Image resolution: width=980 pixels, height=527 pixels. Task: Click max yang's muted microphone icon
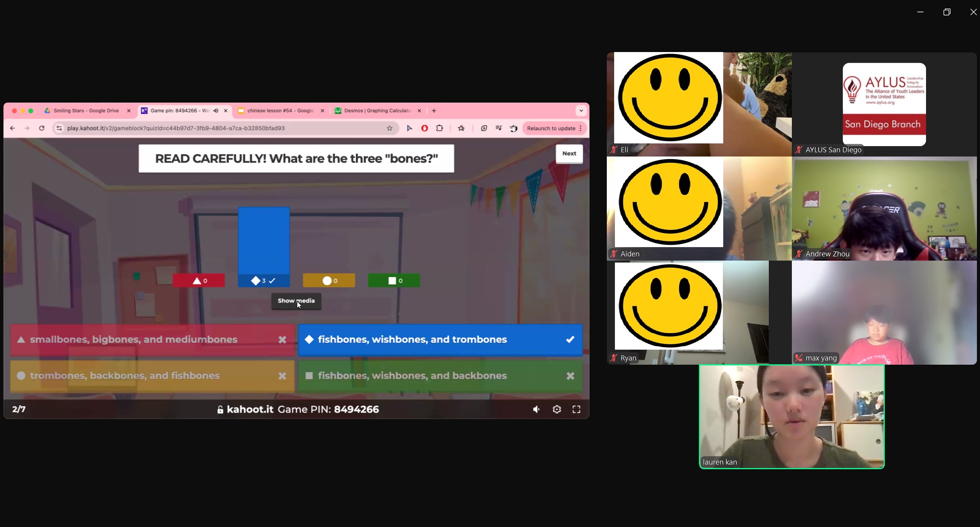click(x=798, y=358)
